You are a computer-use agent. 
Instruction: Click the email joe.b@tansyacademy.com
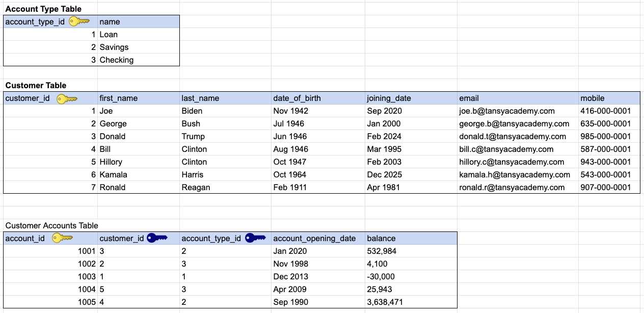[x=507, y=111]
